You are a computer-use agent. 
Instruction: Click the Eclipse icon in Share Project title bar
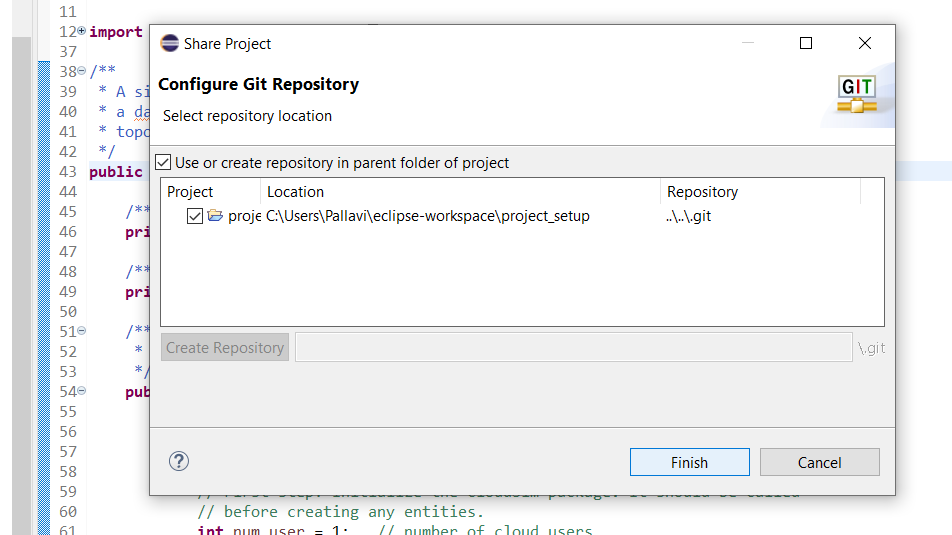pos(169,44)
